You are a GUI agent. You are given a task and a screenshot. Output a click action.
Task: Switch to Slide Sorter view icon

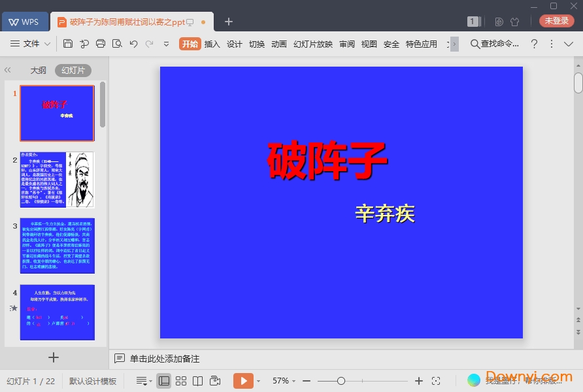tap(181, 380)
